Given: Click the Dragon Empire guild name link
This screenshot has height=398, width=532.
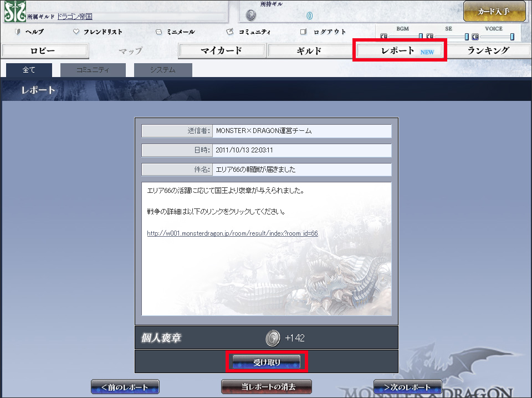Looking at the screenshot, I should (75, 17).
